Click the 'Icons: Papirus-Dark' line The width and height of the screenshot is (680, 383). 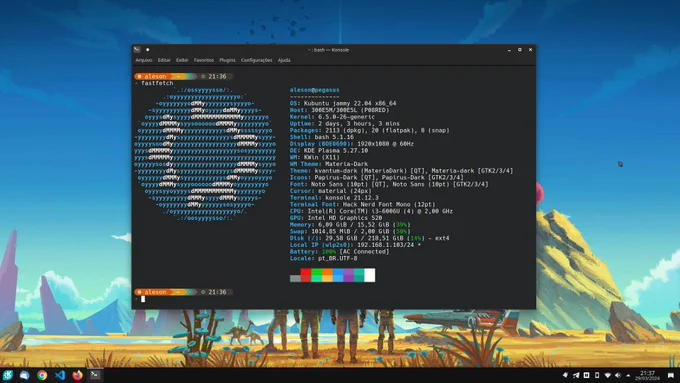click(x=376, y=177)
